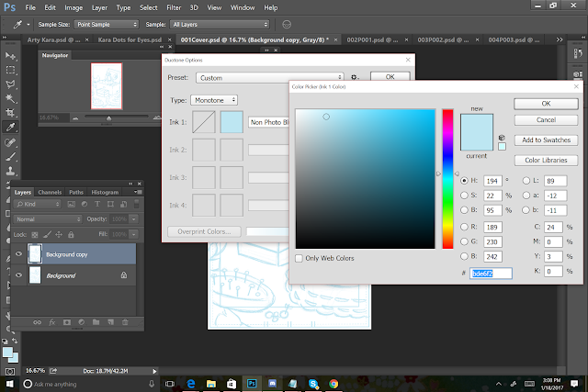The image size is (588, 392).
Task: Select the S saturation radio button
Action: click(x=464, y=196)
